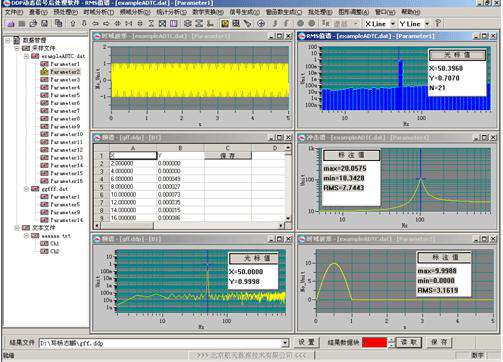The width and height of the screenshot is (503, 362).
Task: Click the up-arrow toolbar icon
Action: (73, 23)
